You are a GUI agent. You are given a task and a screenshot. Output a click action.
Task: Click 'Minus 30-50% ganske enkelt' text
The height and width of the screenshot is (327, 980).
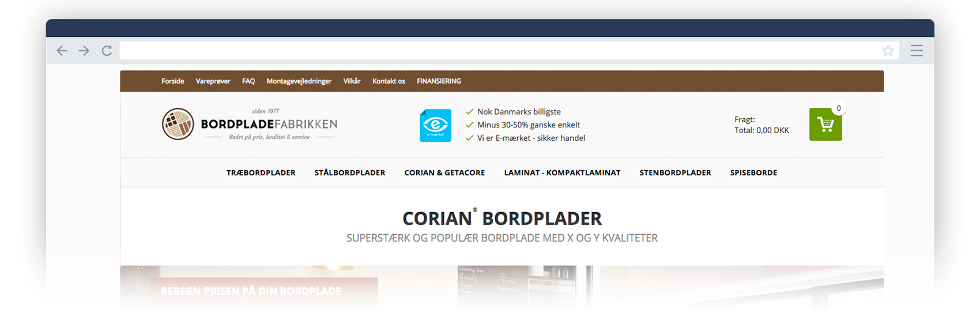(529, 125)
